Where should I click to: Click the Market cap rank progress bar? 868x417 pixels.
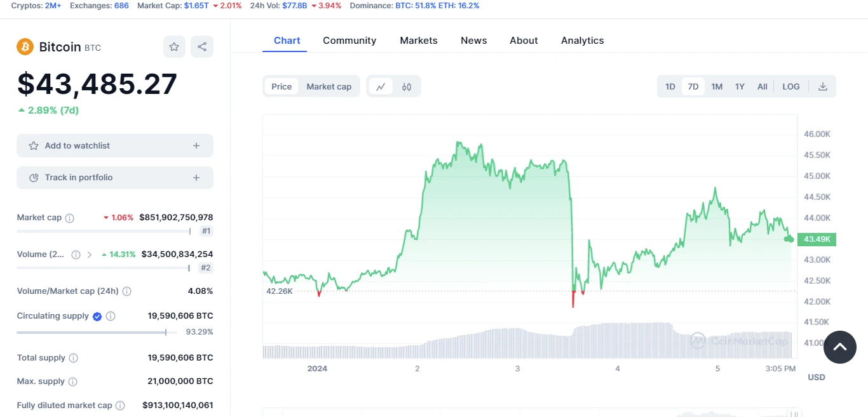pyautogui.click(x=104, y=232)
